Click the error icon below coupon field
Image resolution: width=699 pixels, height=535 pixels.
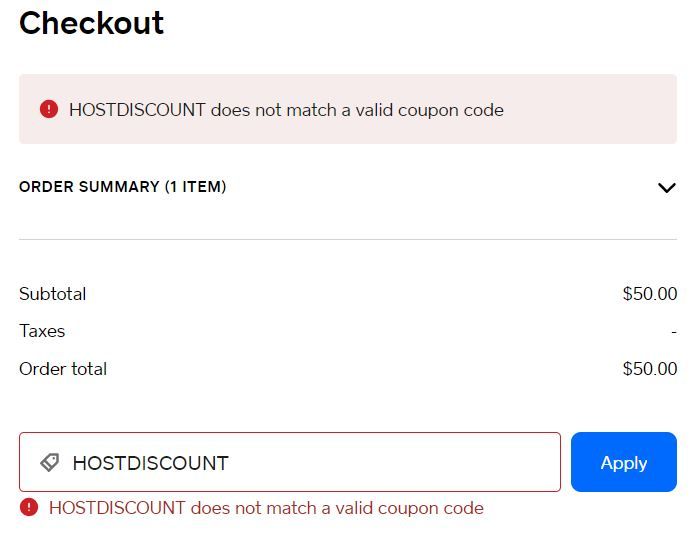click(29, 507)
